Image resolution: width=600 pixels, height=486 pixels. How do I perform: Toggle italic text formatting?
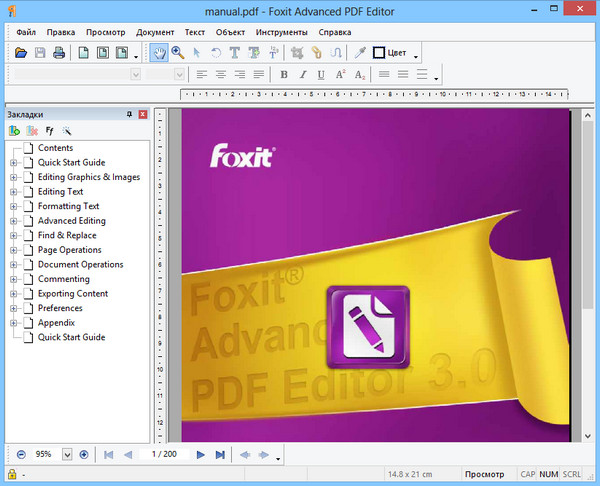(302, 75)
